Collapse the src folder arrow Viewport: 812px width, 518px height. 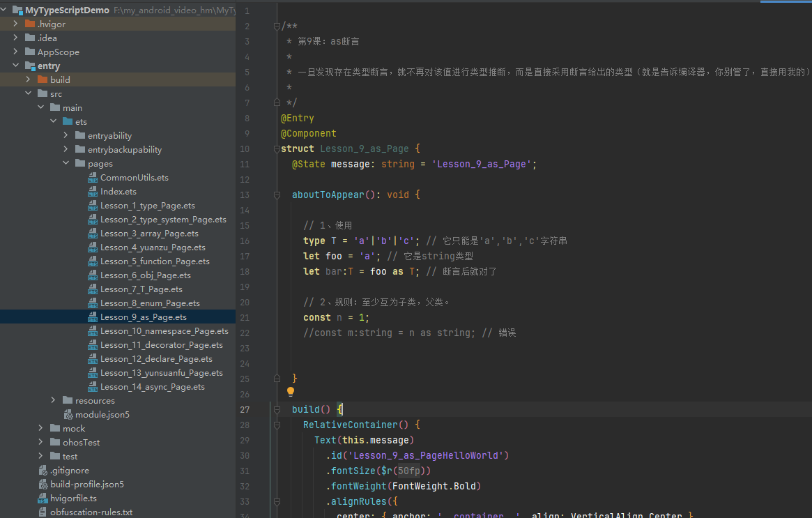point(28,93)
